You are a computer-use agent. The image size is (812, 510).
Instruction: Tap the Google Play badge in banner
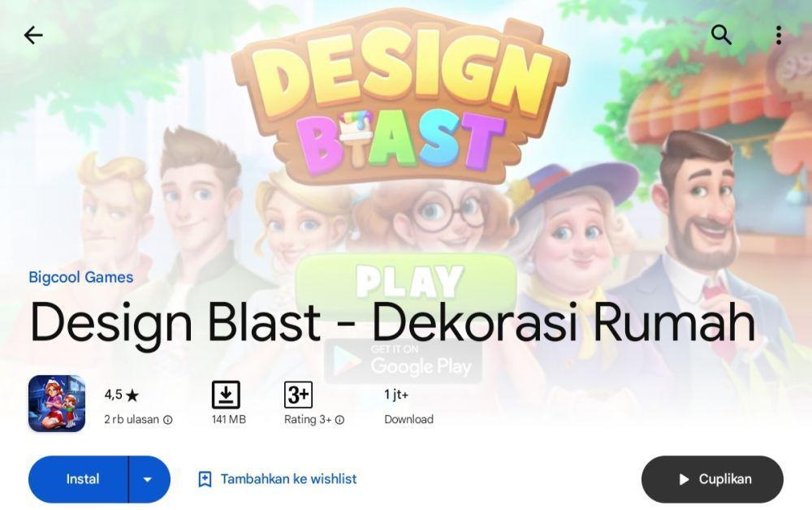(x=403, y=361)
